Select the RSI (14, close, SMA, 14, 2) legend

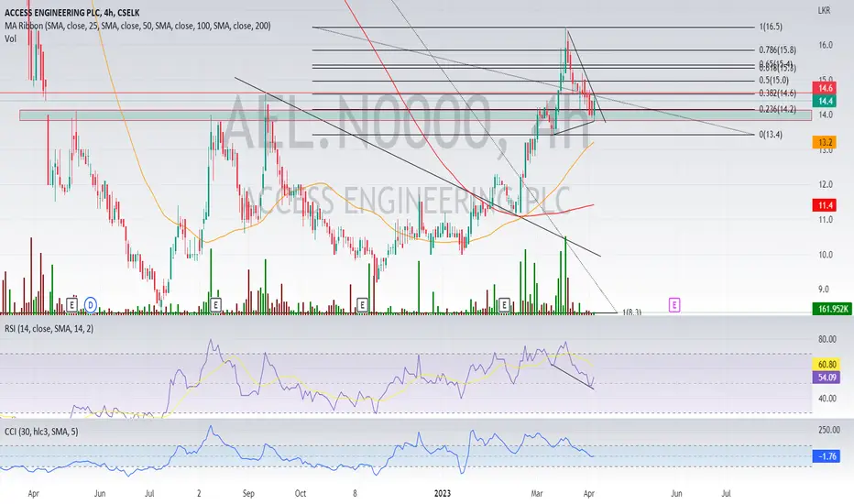(x=49, y=329)
